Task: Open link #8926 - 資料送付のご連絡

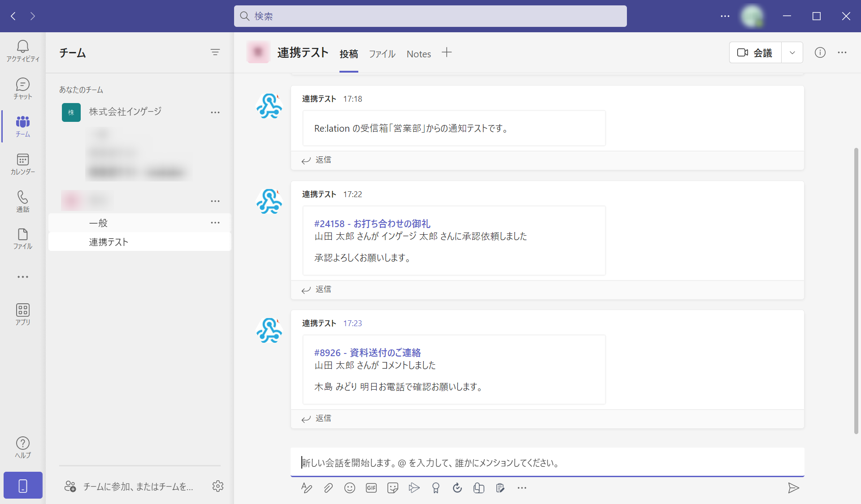Action: coord(368,353)
